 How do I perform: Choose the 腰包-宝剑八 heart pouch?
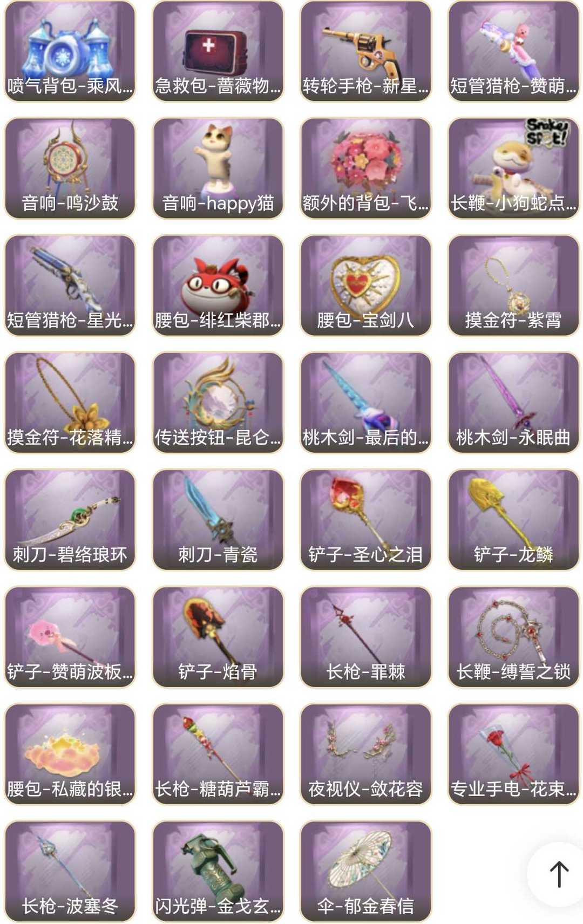point(366,286)
